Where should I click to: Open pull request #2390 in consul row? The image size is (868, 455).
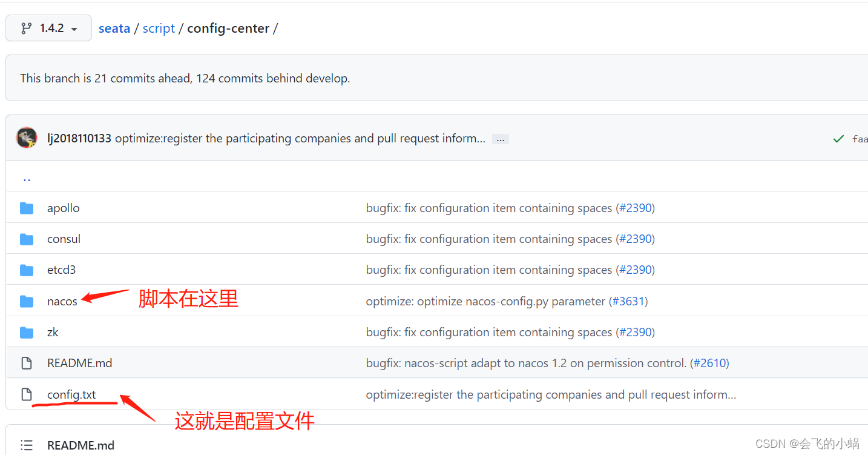coord(635,239)
